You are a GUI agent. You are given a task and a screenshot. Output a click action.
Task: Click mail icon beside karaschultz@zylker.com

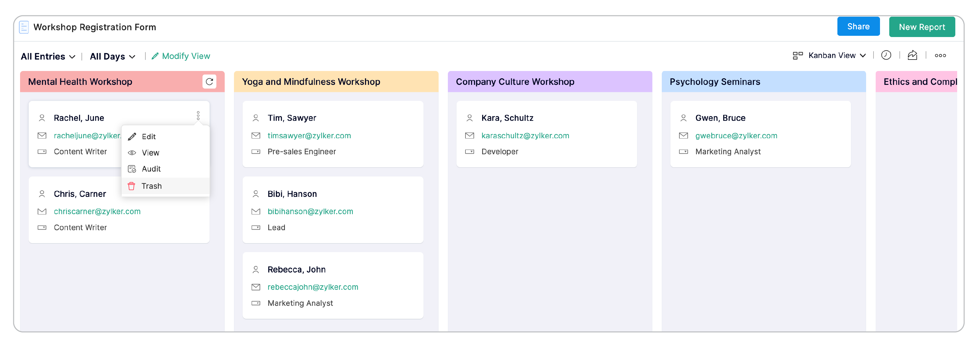coord(469,135)
